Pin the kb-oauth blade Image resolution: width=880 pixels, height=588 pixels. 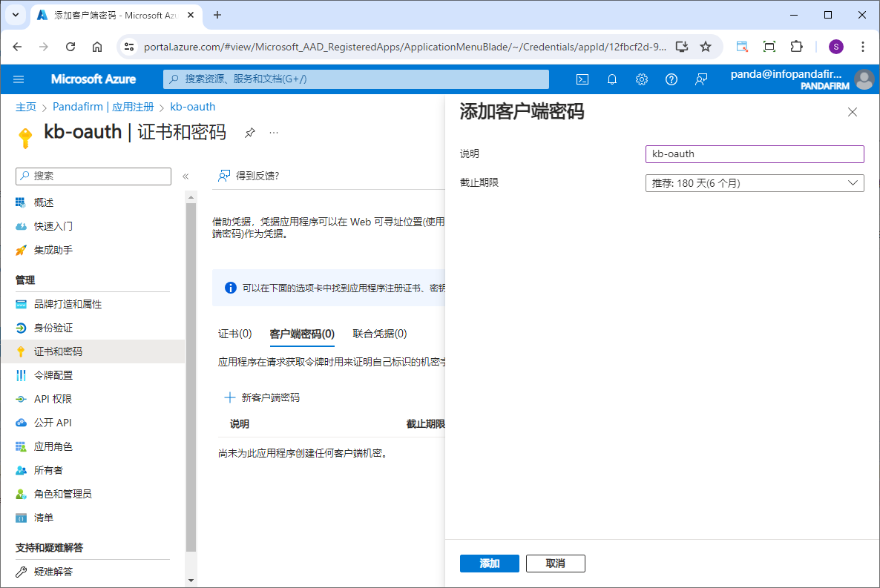(x=250, y=133)
